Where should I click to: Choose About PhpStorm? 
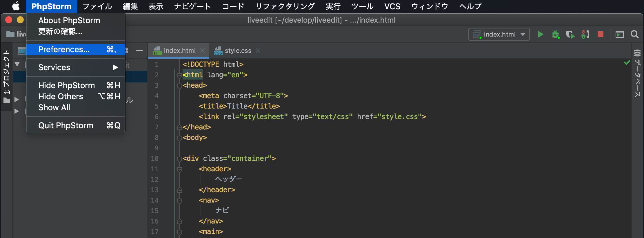[x=76, y=20]
